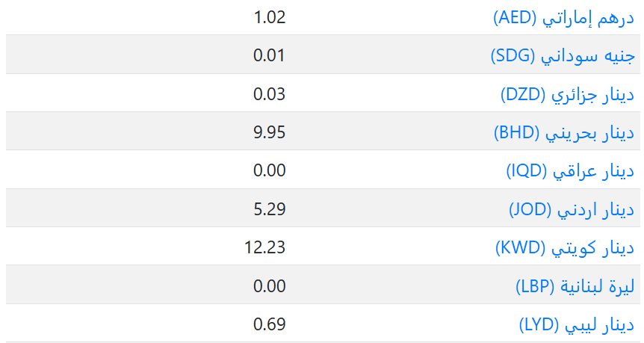This screenshot has height=343, width=644.
Task: Select the 5.29 rate for JOD
Action: (x=270, y=209)
